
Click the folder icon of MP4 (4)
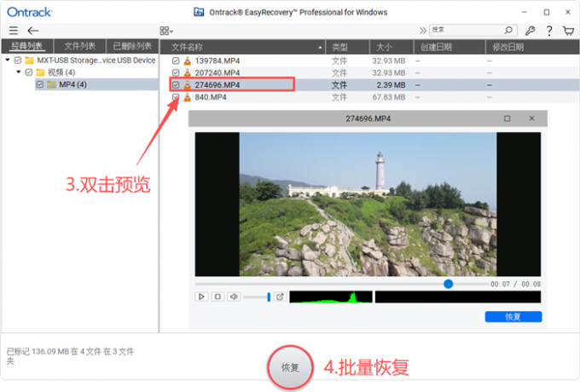point(51,84)
